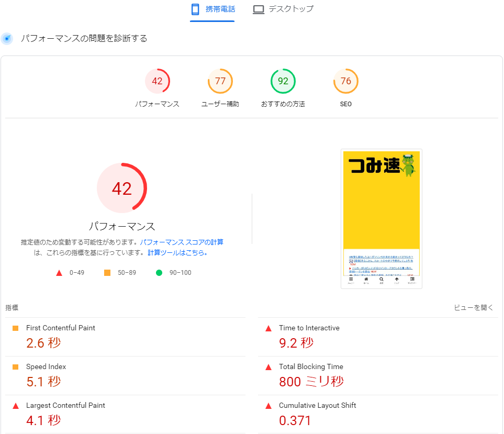Click the 4.1 秒 value

pos(43,420)
